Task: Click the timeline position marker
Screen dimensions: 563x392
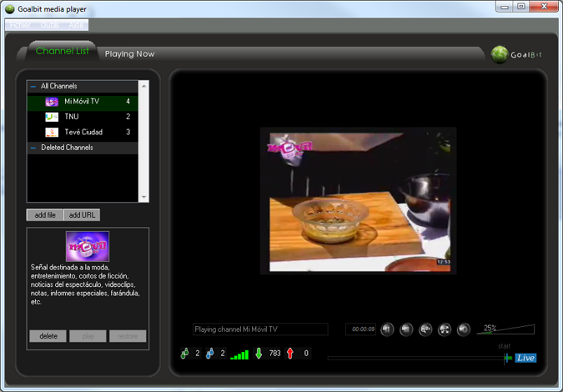Action: click(507, 358)
